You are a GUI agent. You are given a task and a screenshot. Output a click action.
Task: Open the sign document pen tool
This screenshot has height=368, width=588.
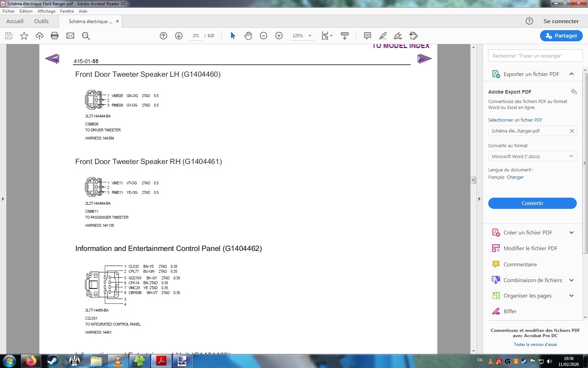(x=398, y=36)
